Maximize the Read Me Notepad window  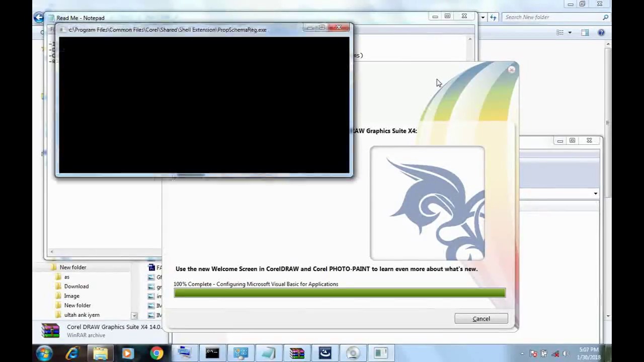[x=447, y=17]
